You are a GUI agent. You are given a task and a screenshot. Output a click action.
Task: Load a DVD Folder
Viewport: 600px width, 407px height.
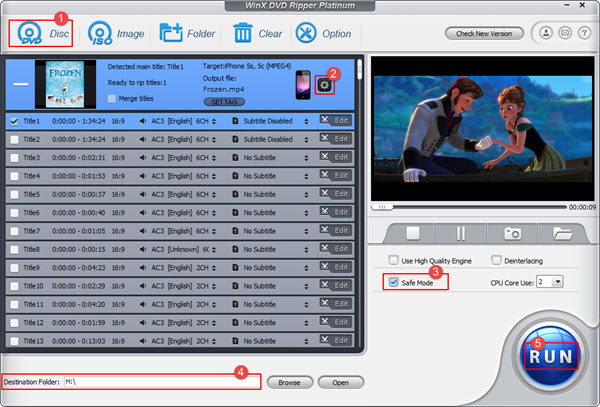[x=188, y=33]
